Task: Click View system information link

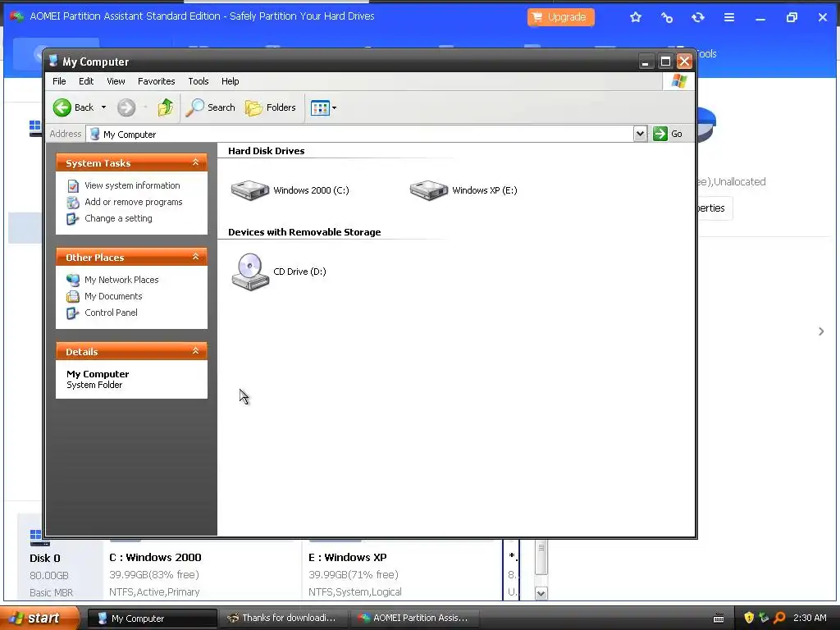Action: [132, 185]
